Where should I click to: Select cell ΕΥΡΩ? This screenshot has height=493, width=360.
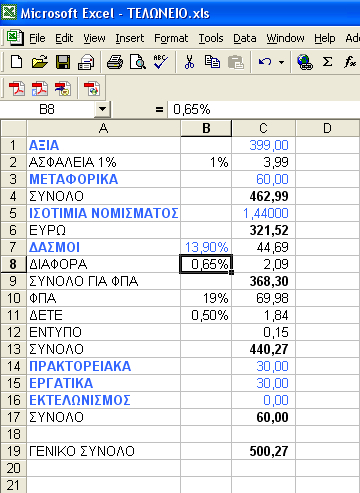[x=104, y=230]
